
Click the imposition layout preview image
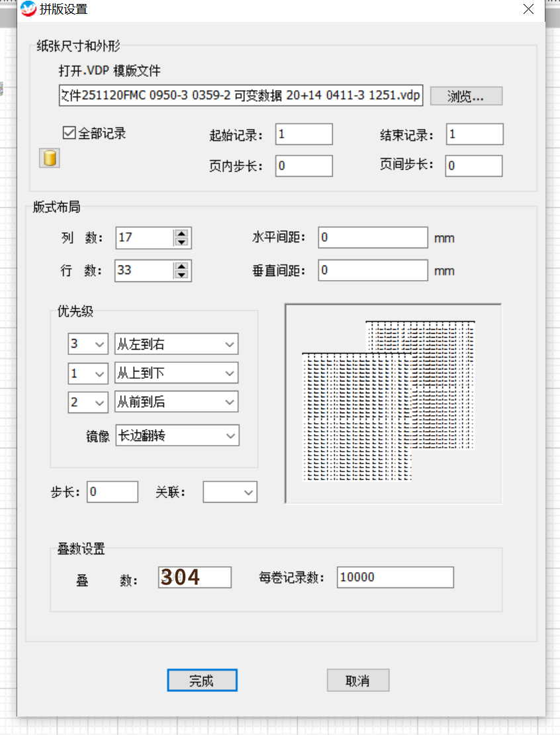pos(393,404)
